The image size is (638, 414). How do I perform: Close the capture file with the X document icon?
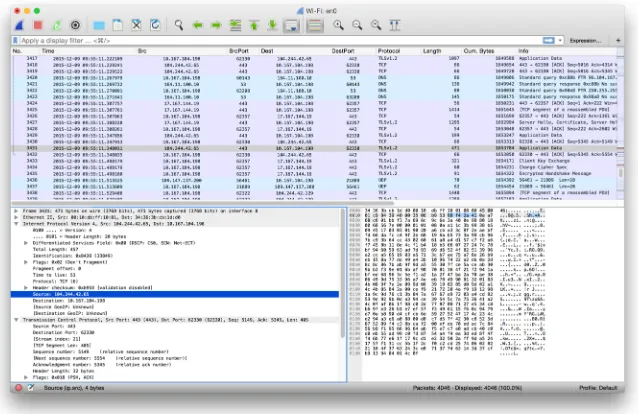click(136, 25)
